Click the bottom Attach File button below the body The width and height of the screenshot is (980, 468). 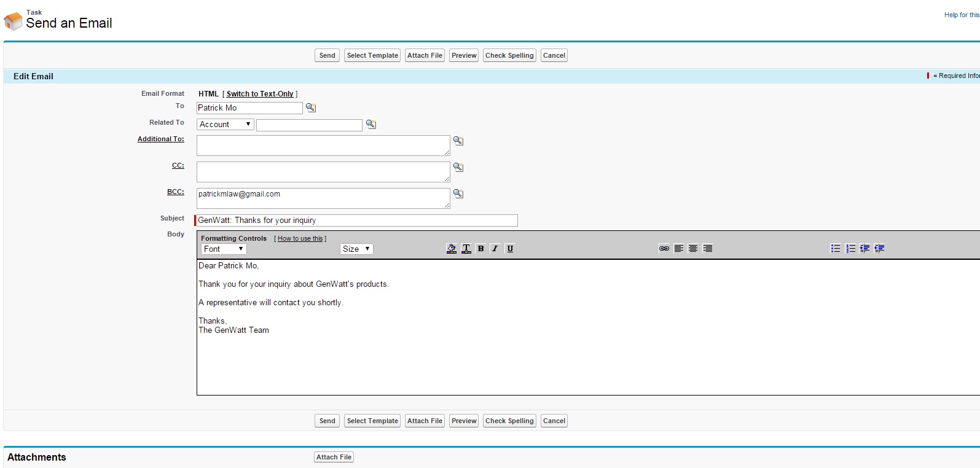coord(425,421)
